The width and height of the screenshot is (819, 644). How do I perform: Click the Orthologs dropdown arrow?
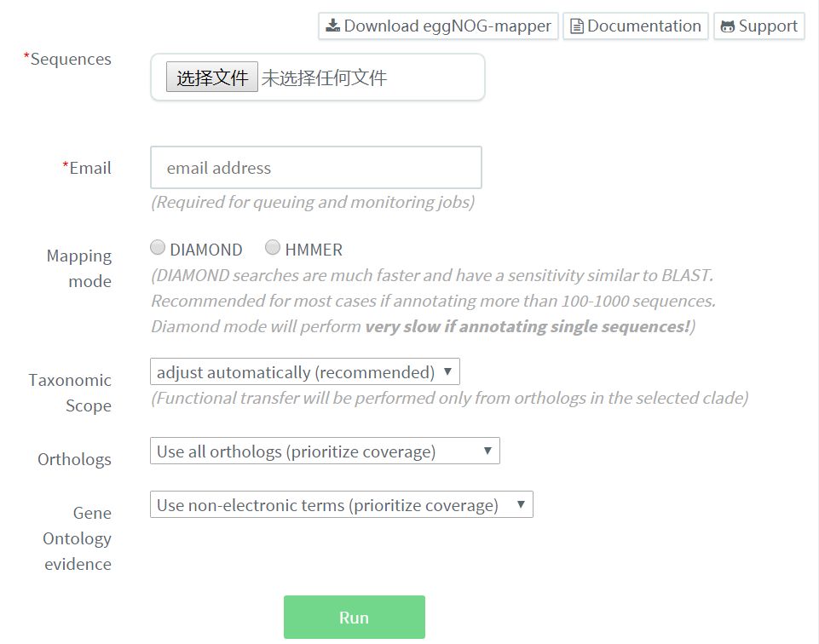click(487, 451)
